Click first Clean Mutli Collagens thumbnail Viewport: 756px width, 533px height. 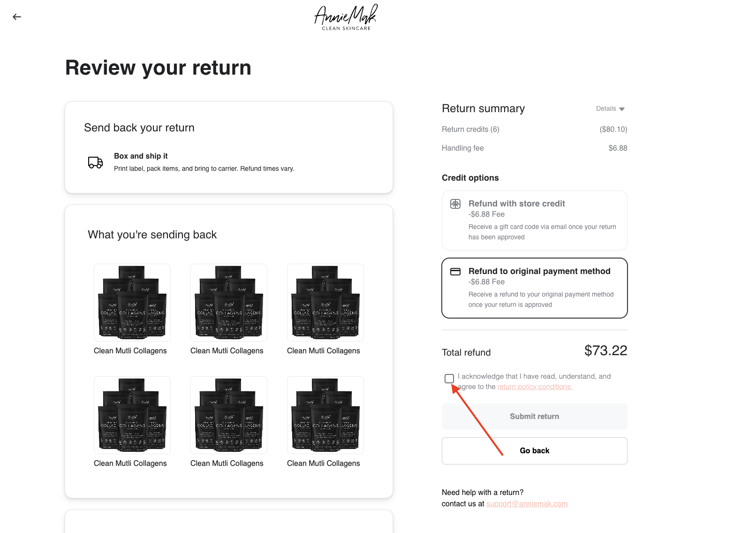pos(132,303)
